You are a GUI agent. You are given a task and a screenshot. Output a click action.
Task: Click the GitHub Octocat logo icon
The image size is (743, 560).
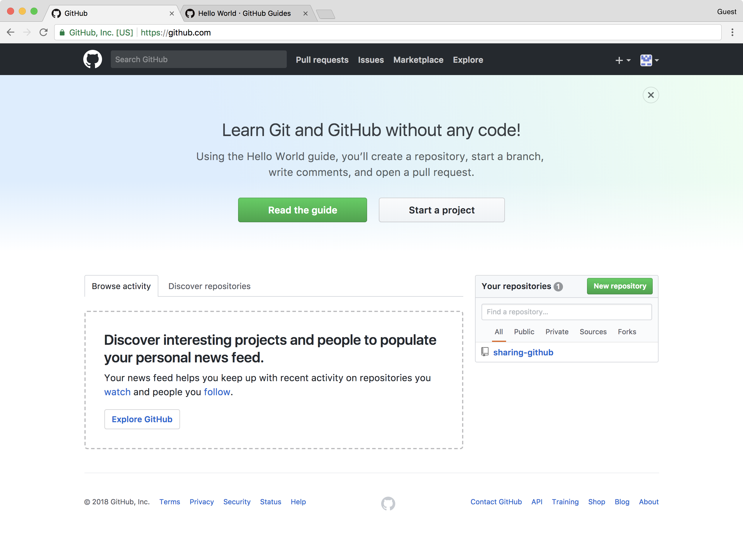coord(92,59)
